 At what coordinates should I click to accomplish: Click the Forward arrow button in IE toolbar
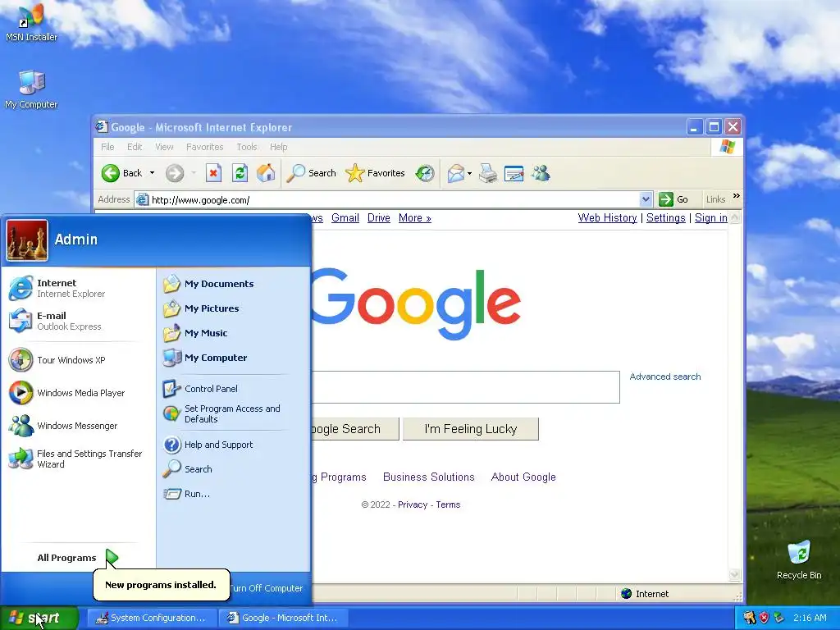pyautogui.click(x=174, y=173)
